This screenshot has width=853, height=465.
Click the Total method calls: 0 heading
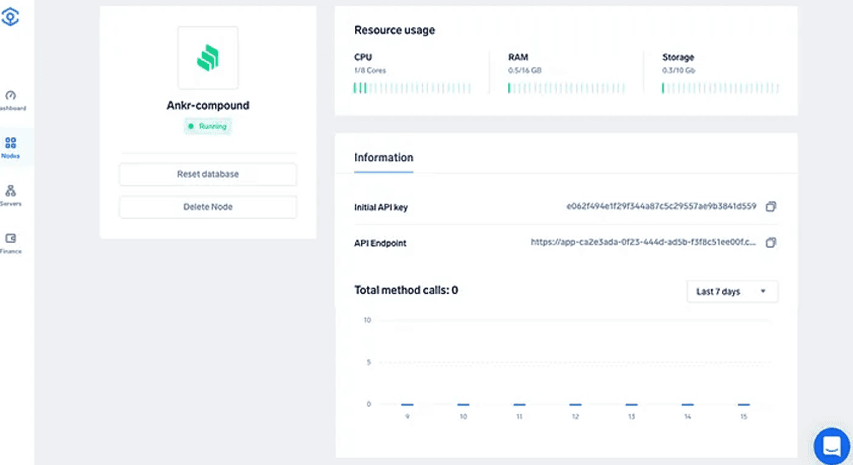406,290
